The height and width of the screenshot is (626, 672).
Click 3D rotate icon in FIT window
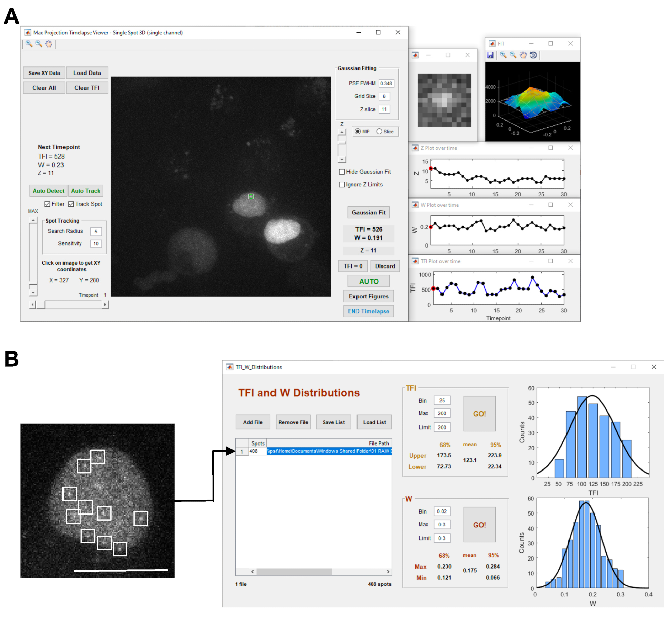click(x=533, y=55)
